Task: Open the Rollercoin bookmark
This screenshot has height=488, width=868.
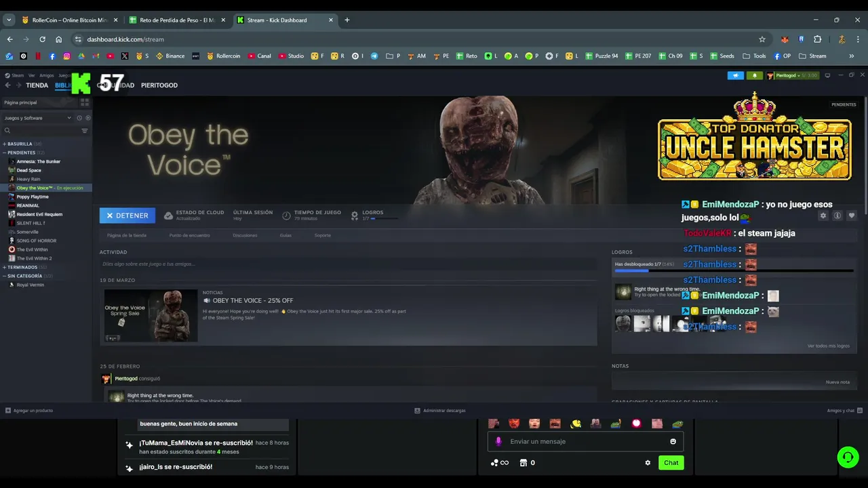Action: [x=223, y=56]
